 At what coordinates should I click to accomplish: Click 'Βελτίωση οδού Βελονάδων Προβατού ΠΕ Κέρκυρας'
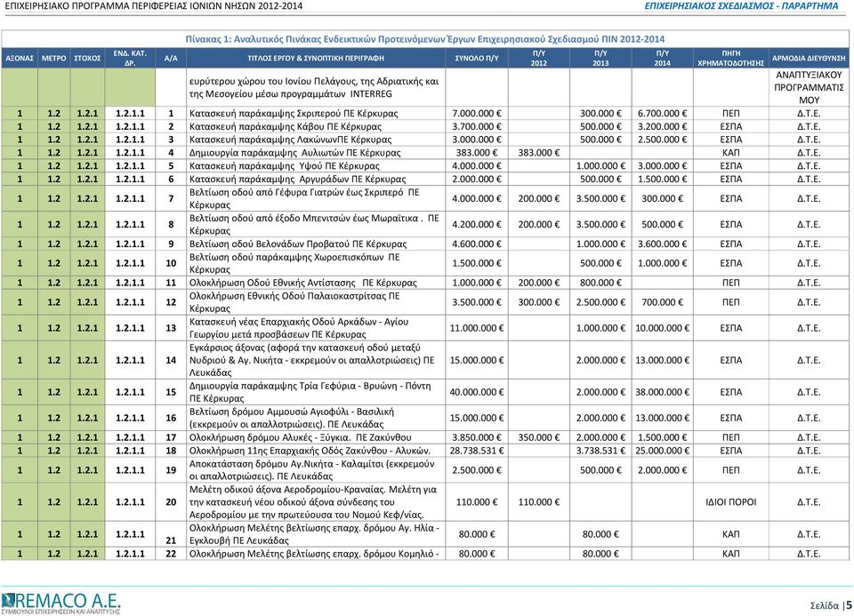298,244
